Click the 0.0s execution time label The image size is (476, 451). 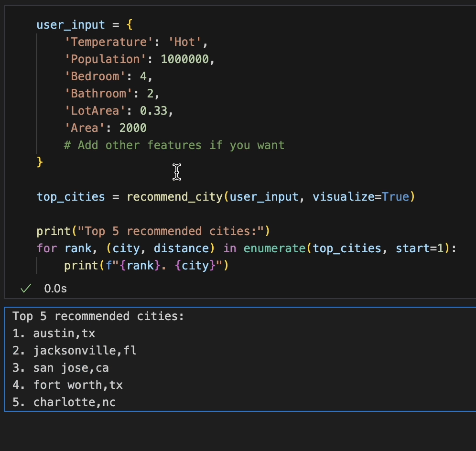click(55, 288)
